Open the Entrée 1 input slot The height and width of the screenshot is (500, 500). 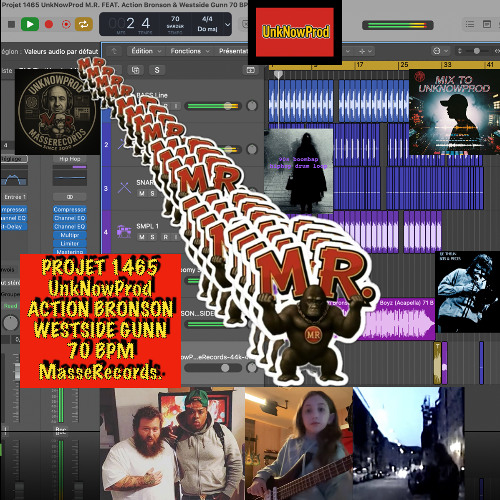pos(15,197)
